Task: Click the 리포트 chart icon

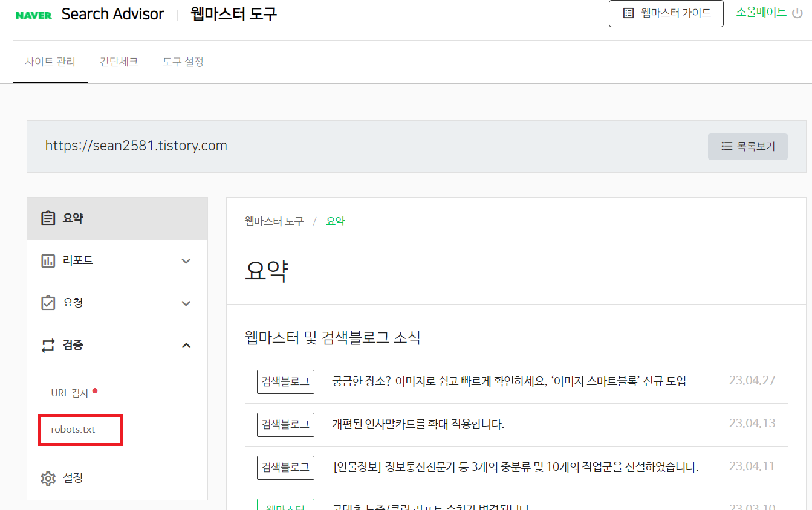Action: click(48, 261)
